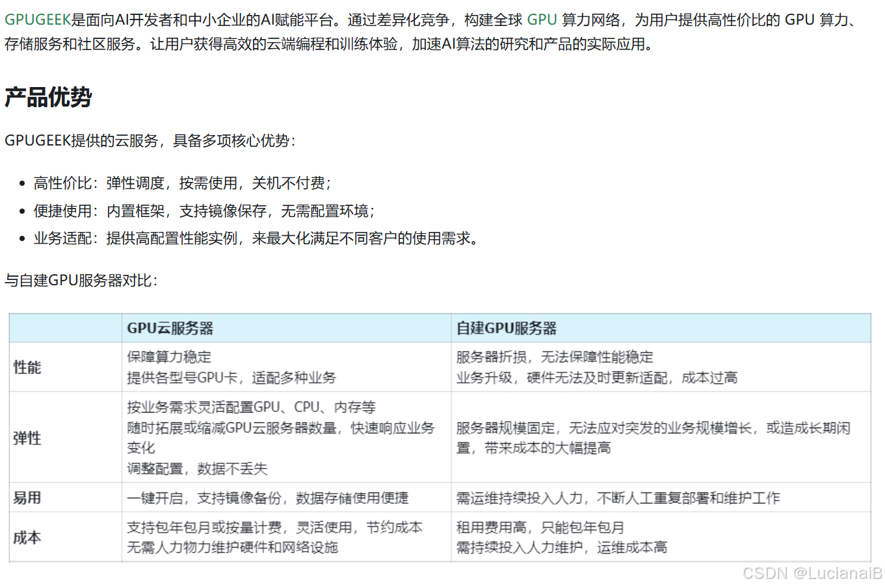Click the 业务适配 bullet item
The height and width of the screenshot is (588, 885).
click(254, 238)
